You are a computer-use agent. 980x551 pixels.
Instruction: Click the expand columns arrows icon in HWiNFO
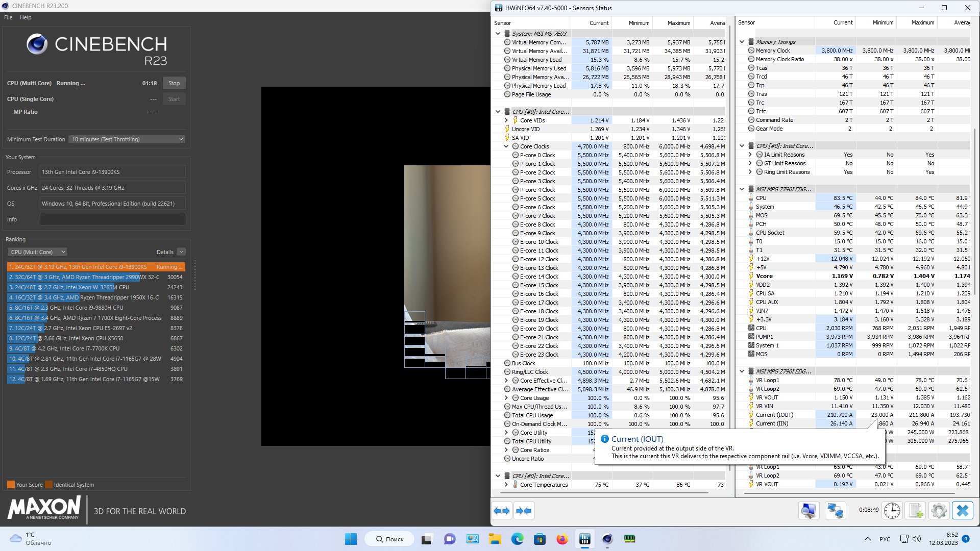(502, 511)
